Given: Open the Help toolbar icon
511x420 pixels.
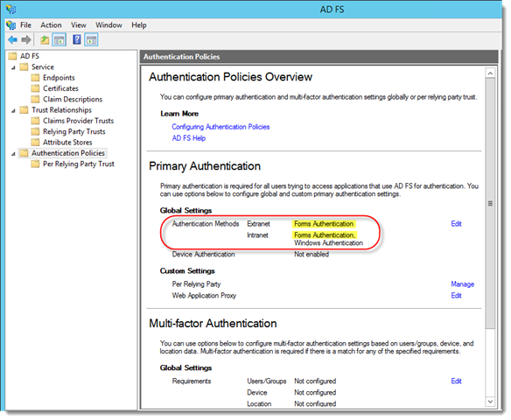Looking at the screenshot, I should pos(77,40).
